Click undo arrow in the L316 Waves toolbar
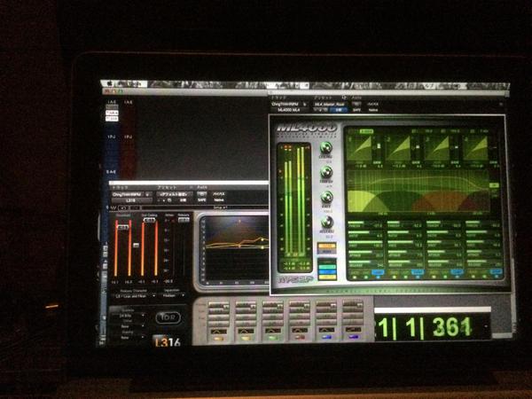The image size is (532, 399). (123, 207)
